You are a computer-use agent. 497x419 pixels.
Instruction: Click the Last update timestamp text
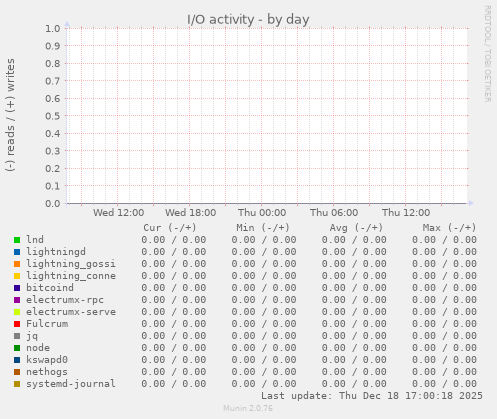372,396
